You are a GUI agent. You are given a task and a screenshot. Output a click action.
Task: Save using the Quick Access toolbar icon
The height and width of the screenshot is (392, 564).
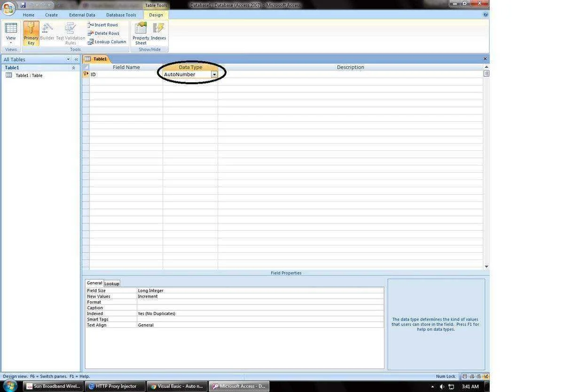pos(23,5)
